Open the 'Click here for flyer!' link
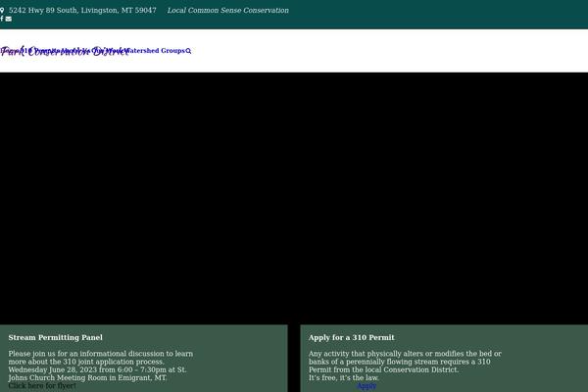588x392 pixels. 42,385
